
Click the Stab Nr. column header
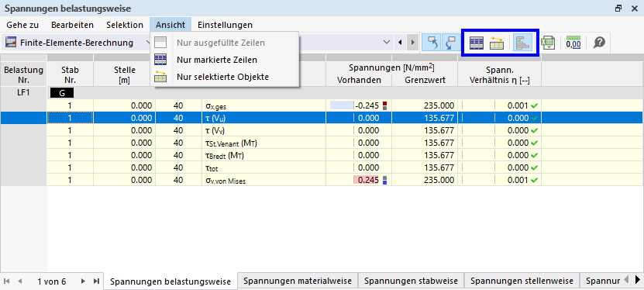pos(70,74)
